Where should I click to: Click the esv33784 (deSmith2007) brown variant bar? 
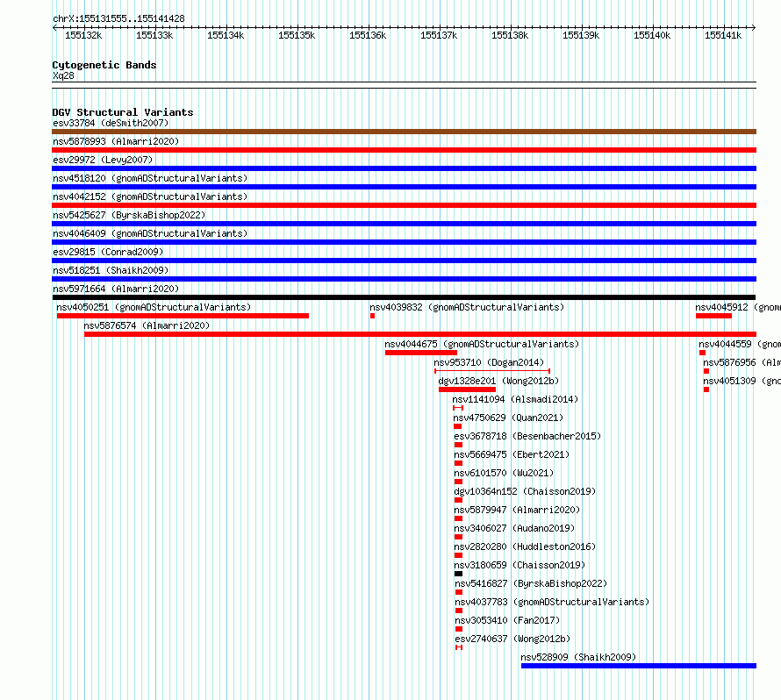tap(404, 132)
